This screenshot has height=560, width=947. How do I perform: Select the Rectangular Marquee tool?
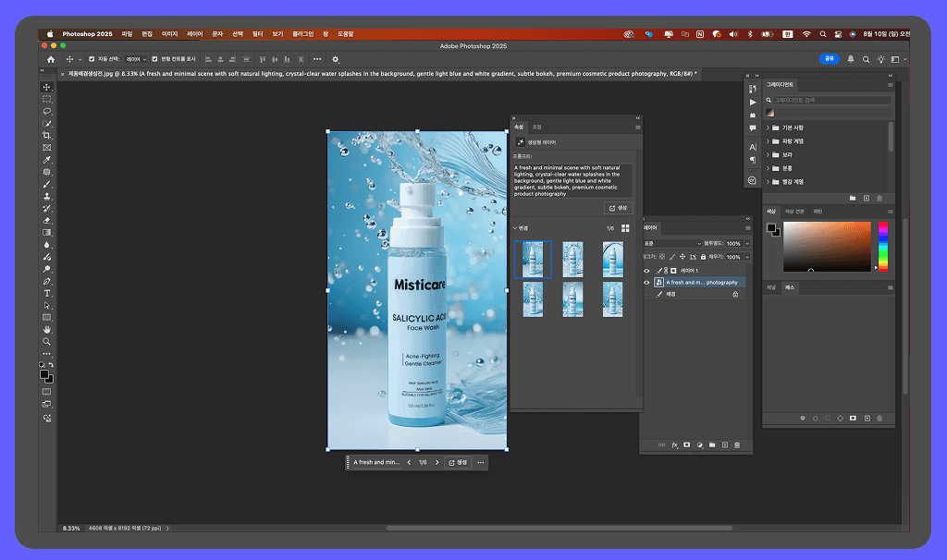pyautogui.click(x=46, y=99)
